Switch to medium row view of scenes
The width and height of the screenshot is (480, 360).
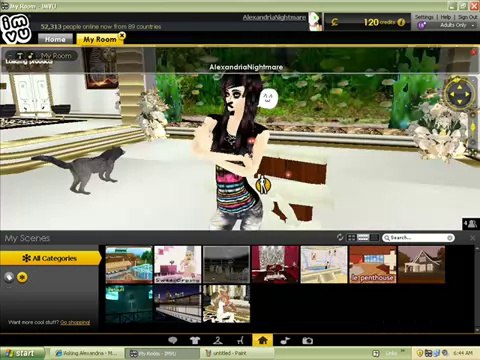coord(363,237)
